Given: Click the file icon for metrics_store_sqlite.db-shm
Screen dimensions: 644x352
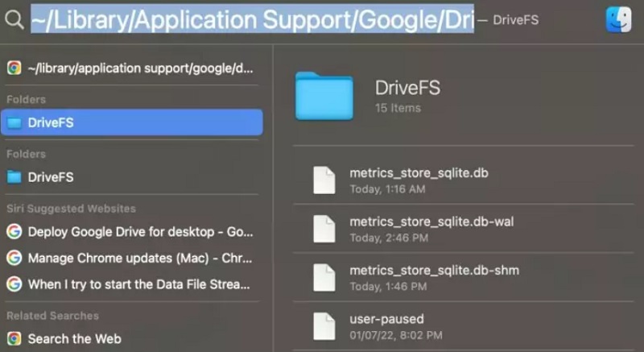Looking at the screenshot, I should (324, 278).
